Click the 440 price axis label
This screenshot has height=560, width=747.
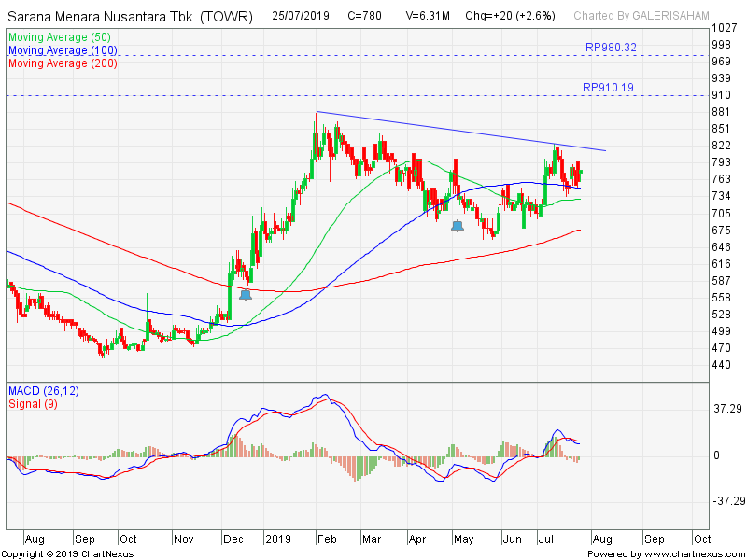721,365
